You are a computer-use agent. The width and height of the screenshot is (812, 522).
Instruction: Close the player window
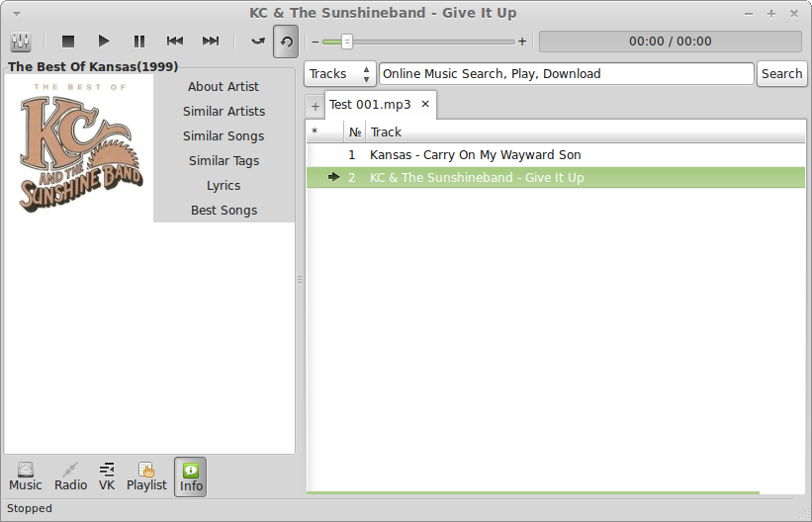794,14
